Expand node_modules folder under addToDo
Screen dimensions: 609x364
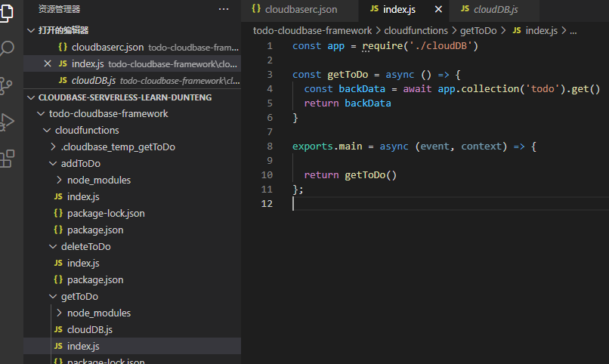point(60,180)
